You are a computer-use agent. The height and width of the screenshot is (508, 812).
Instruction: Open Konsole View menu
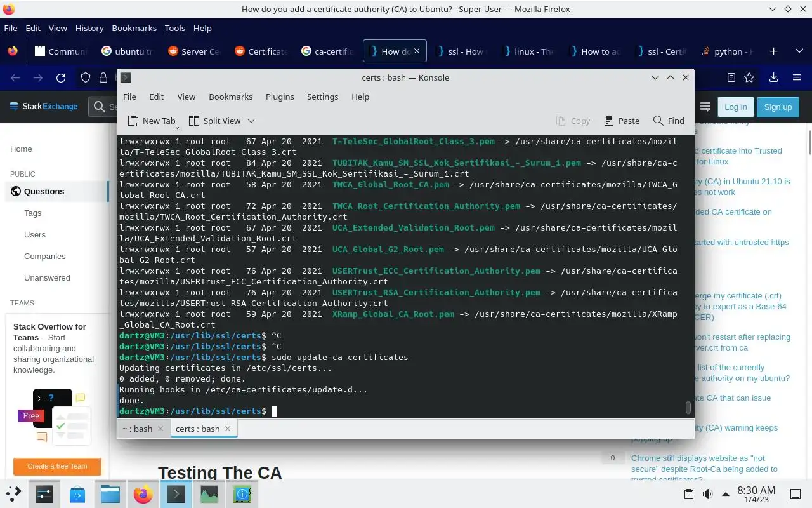coord(186,97)
